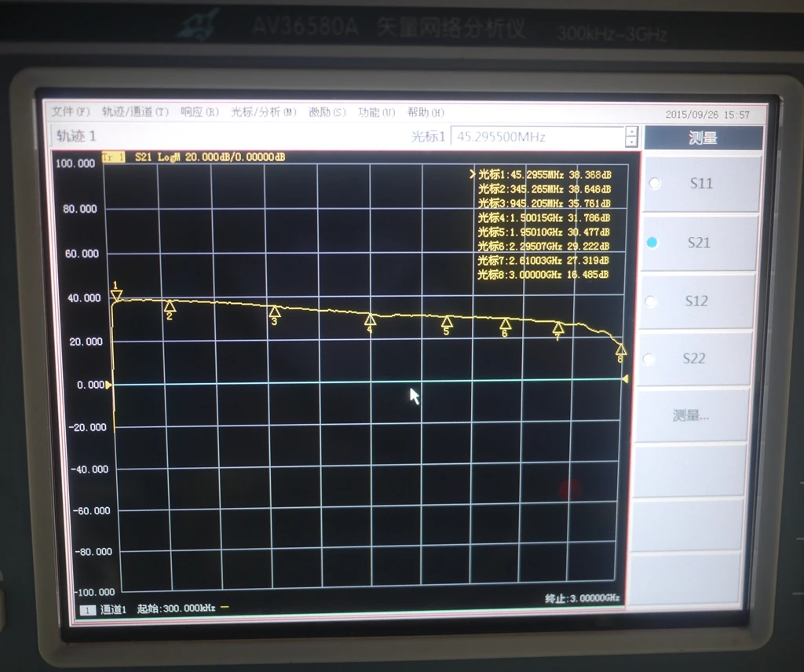This screenshot has height=672, width=804.
Task: Open the 功能(U) menu
Action: pyautogui.click(x=376, y=111)
